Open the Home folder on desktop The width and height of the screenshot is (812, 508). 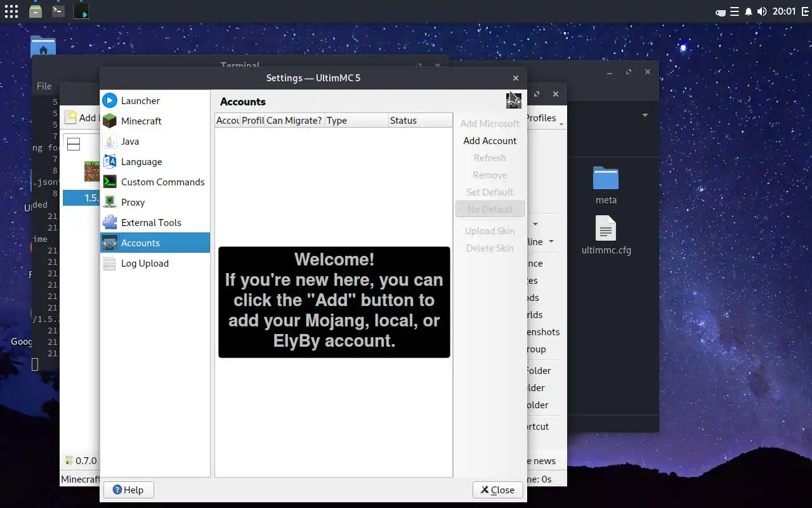(43, 47)
